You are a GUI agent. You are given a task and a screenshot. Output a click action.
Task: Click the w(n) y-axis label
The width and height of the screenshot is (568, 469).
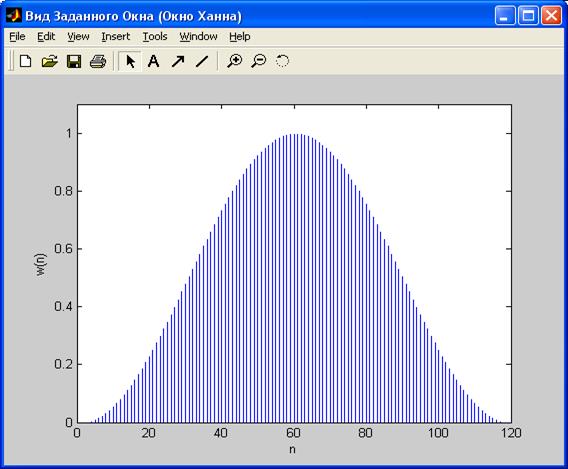pos(41,264)
